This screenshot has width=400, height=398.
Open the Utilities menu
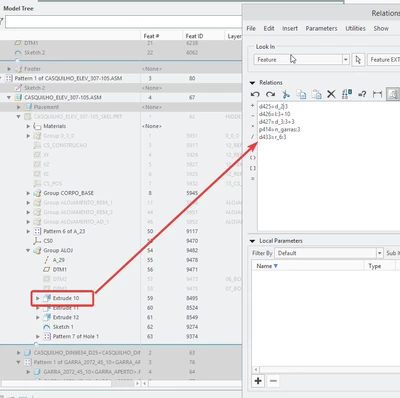point(355,28)
